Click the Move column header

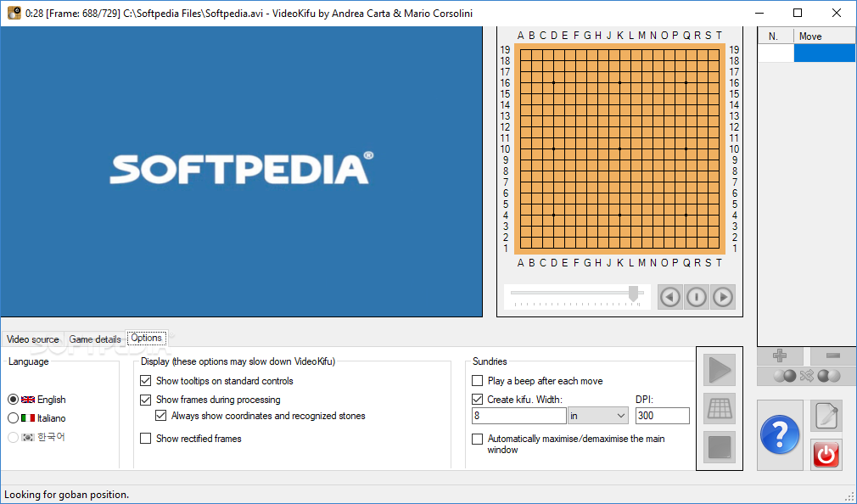click(825, 36)
